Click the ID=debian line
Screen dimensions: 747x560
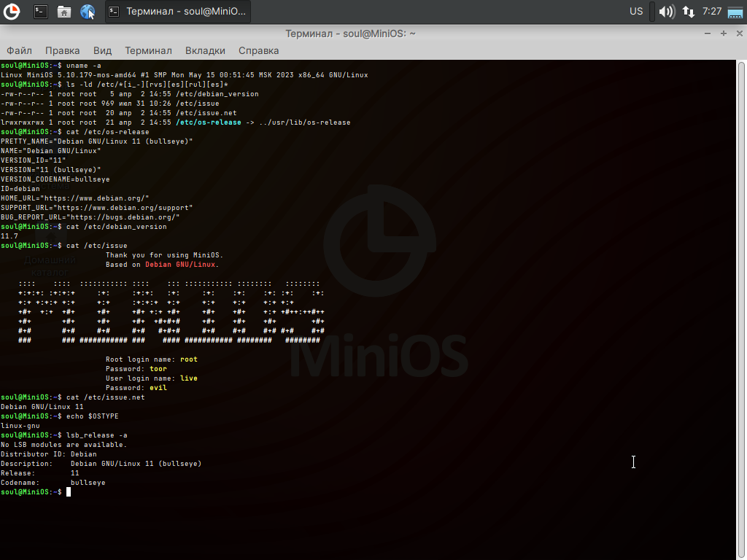[20, 189]
